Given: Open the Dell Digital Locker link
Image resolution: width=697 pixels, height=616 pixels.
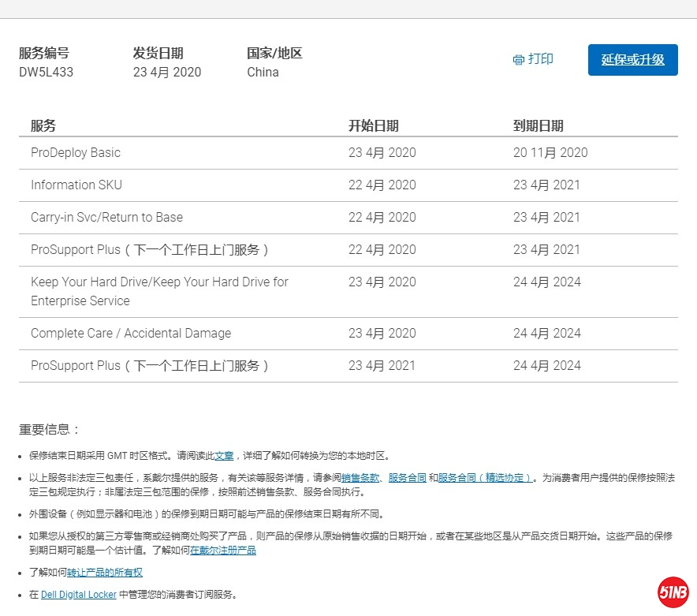Looking at the screenshot, I should pyautogui.click(x=79, y=595).
